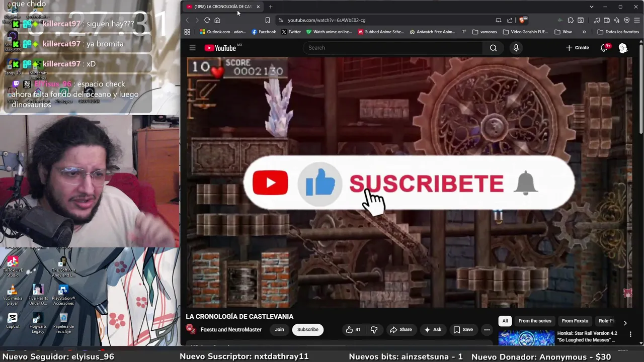The width and height of the screenshot is (644, 362).
Task: Select the All filter chip
Action: coord(505,321)
